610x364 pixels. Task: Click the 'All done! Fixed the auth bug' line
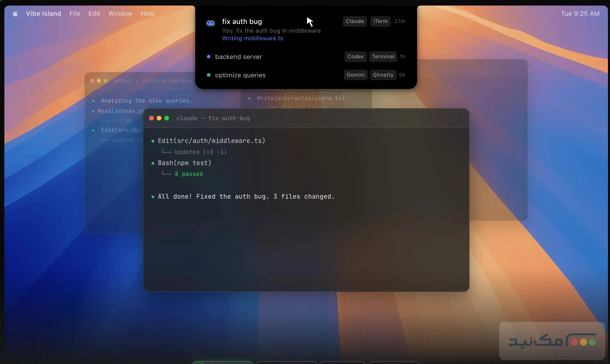(x=246, y=197)
